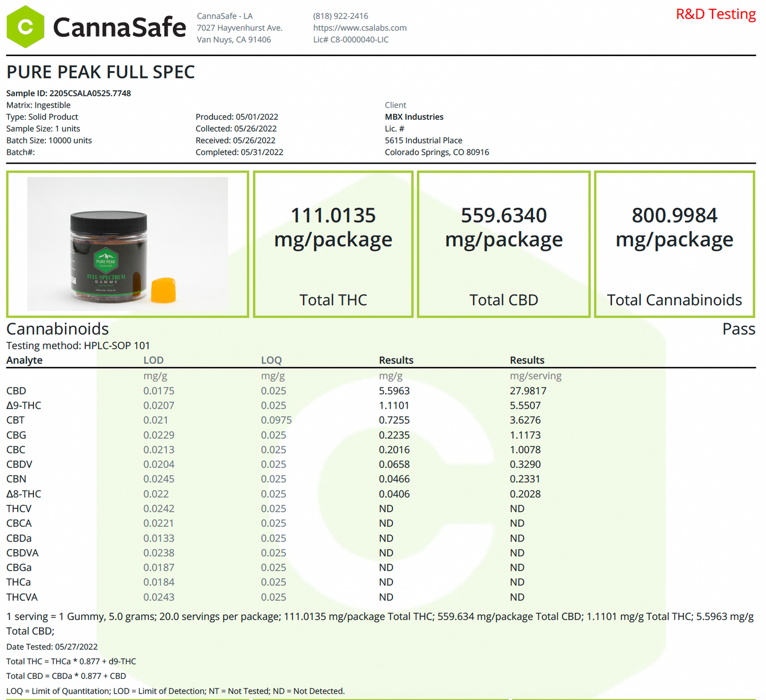Click Δ8-THC result 0.0406

(394, 494)
